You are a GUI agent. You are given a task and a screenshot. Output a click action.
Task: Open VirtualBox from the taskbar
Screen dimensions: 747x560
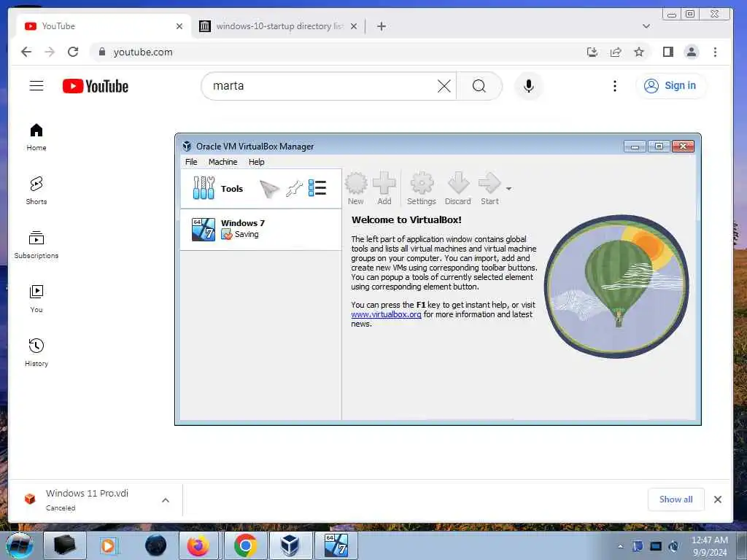pos(289,545)
